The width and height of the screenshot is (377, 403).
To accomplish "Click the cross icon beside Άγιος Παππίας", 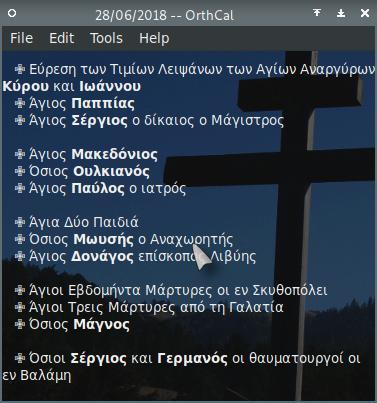I will (x=20, y=103).
